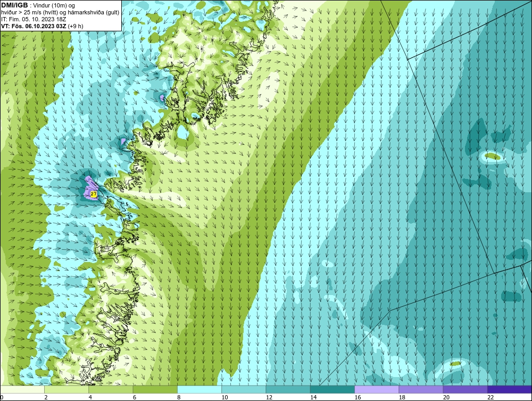Click the scale label 20

pos(446,398)
